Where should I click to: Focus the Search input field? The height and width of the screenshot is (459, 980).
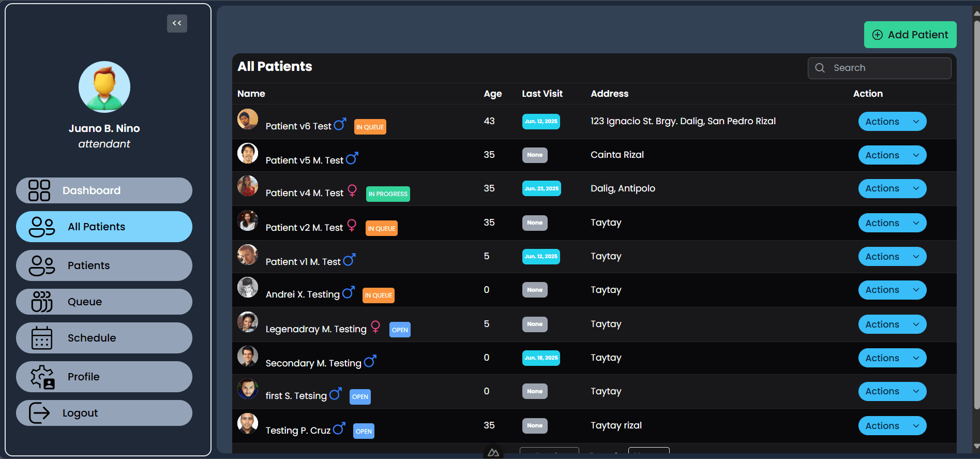(879, 68)
